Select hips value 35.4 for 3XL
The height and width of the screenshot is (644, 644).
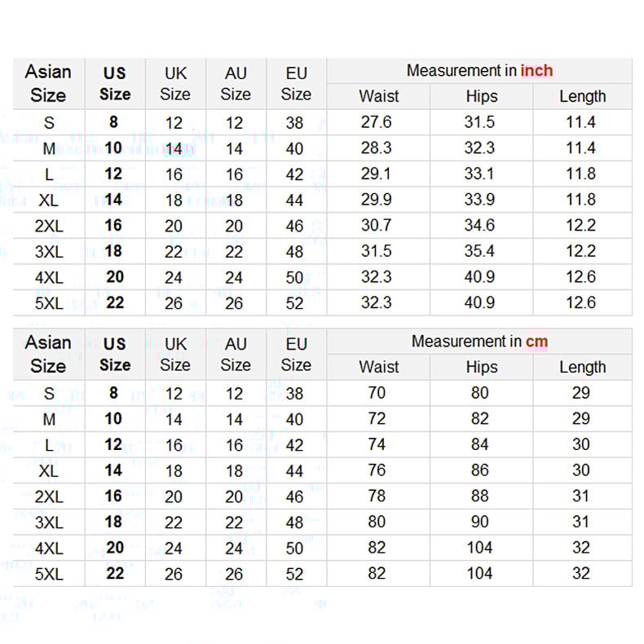point(479,251)
